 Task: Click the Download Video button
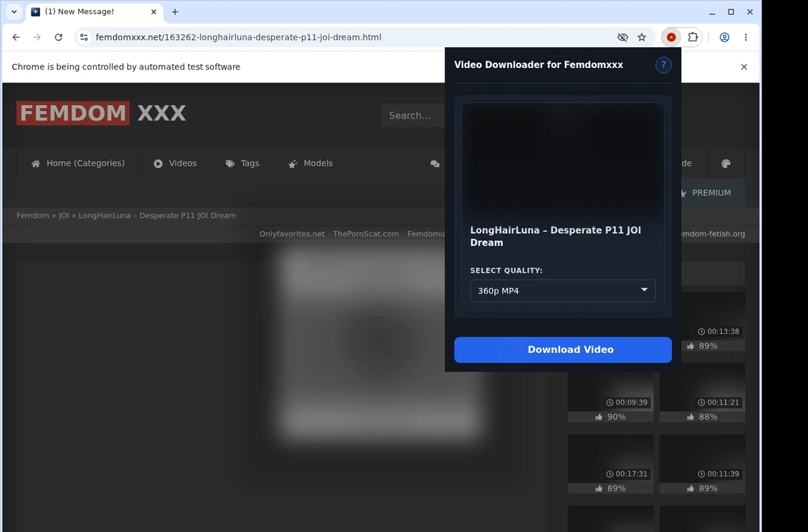(563, 350)
